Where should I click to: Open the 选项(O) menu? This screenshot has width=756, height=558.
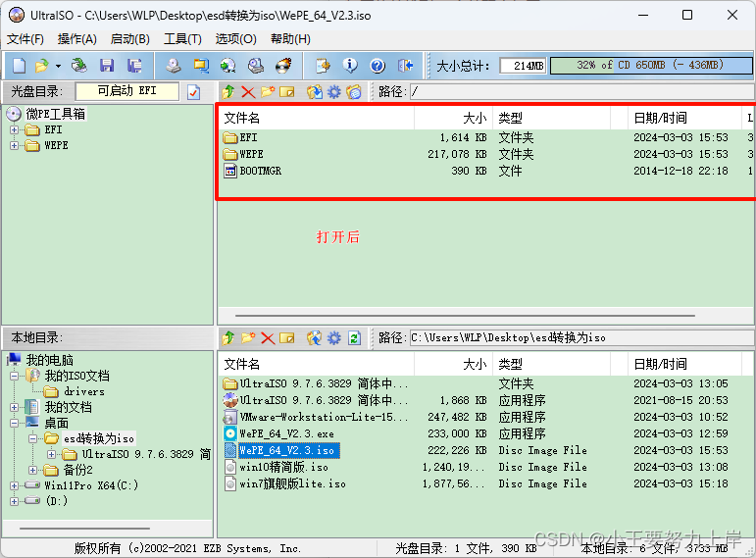coord(235,39)
